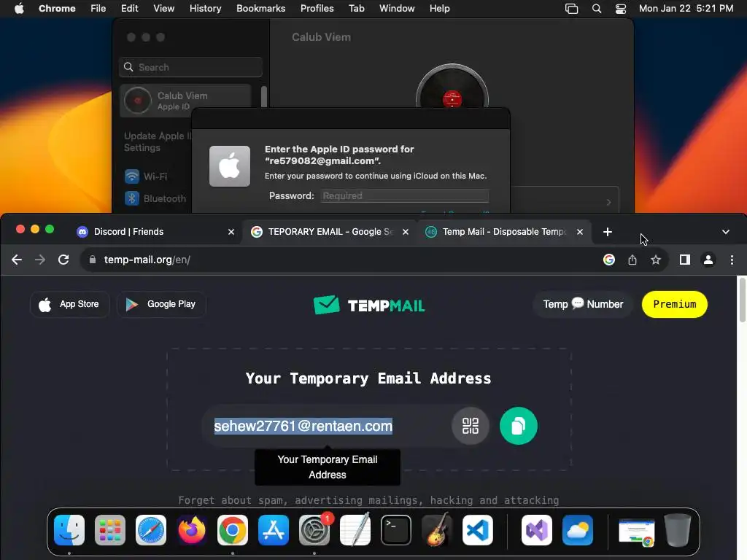Image resolution: width=747 pixels, height=560 pixels.
Task: Click the Google icon in address bar
Action: [x=609, y=260]
